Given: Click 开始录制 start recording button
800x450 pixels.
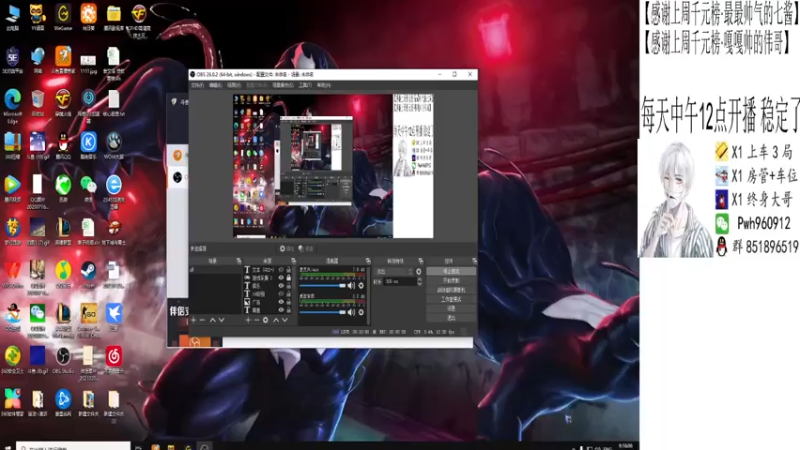Looking at the screenshot, I should click(451, 281).
